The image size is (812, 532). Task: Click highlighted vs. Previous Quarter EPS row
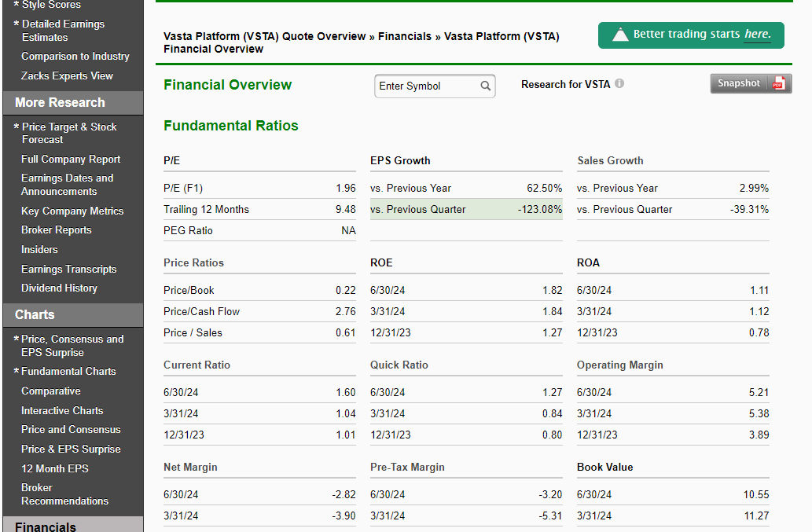click(466, 210)
